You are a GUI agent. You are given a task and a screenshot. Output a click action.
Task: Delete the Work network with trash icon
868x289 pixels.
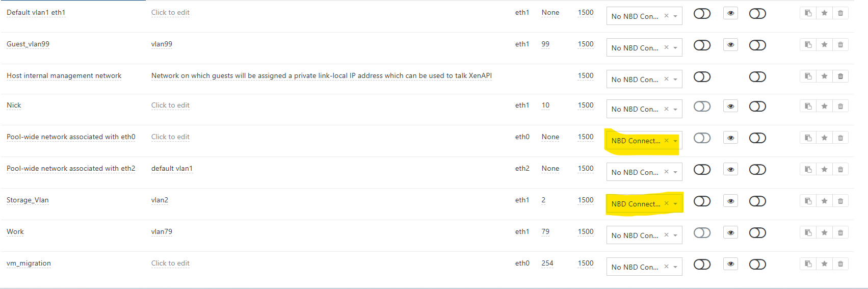840,233
